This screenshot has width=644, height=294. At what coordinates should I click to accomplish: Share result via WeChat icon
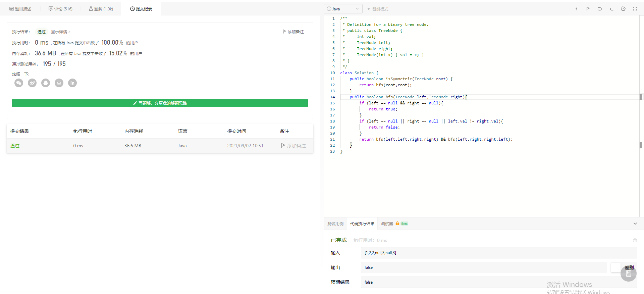point(19,83)
